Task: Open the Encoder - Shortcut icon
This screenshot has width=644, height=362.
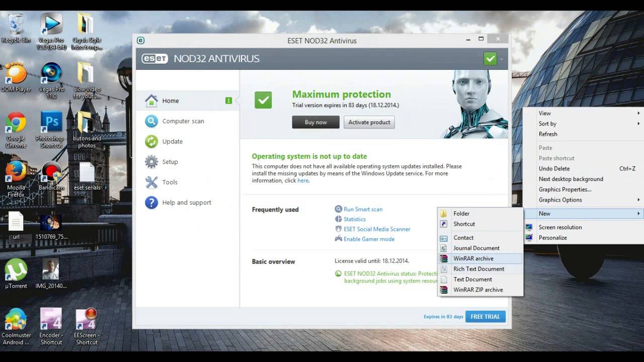Action: 51,327
